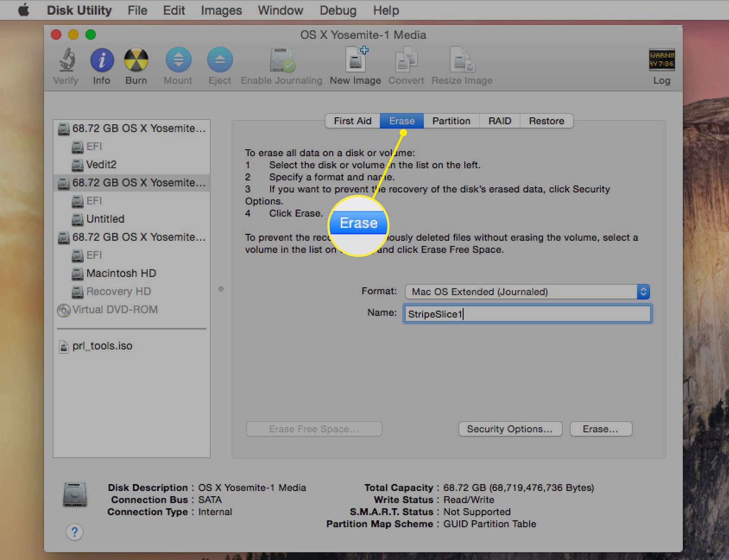Open the Debug menu
The image size is (729, 560).
[338, 10]
